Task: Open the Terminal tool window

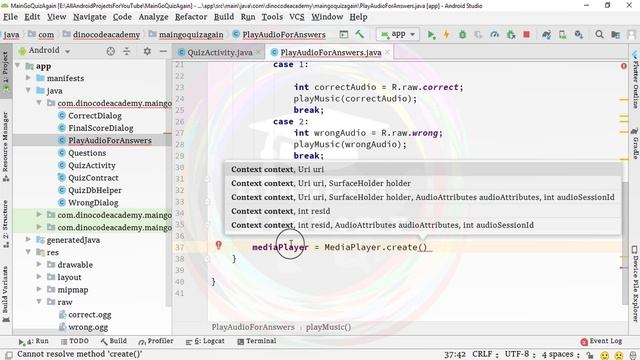Action: tap(257, 341)
